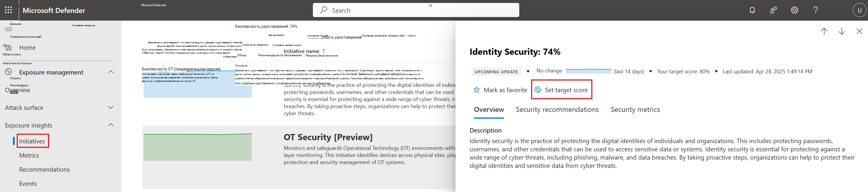The height and width of the screenshot is (192, 868).
Task: Open the Overview tab in panel
Action: coord(489,110)
